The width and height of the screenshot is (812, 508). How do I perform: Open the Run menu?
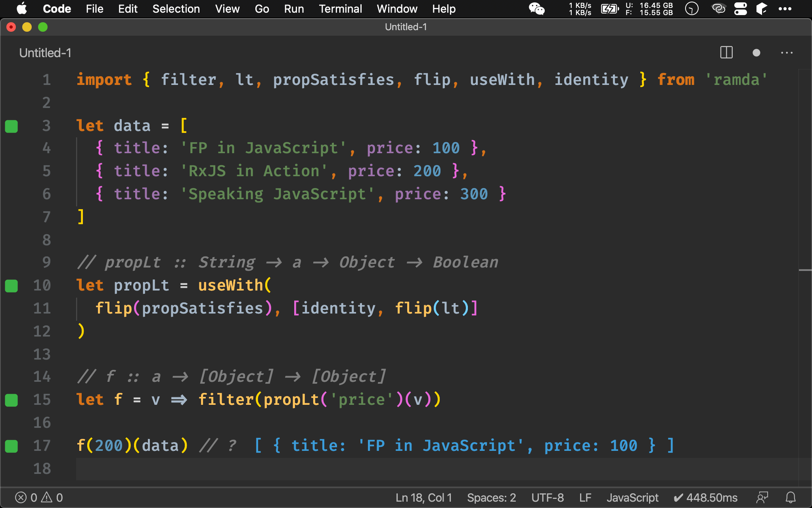[x=294, y=9]
